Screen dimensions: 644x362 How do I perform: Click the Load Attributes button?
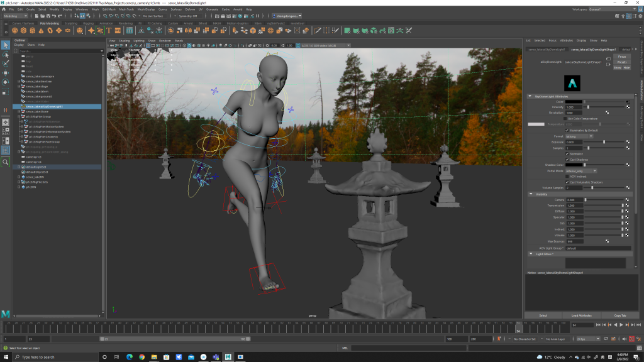tap(581, 315)
